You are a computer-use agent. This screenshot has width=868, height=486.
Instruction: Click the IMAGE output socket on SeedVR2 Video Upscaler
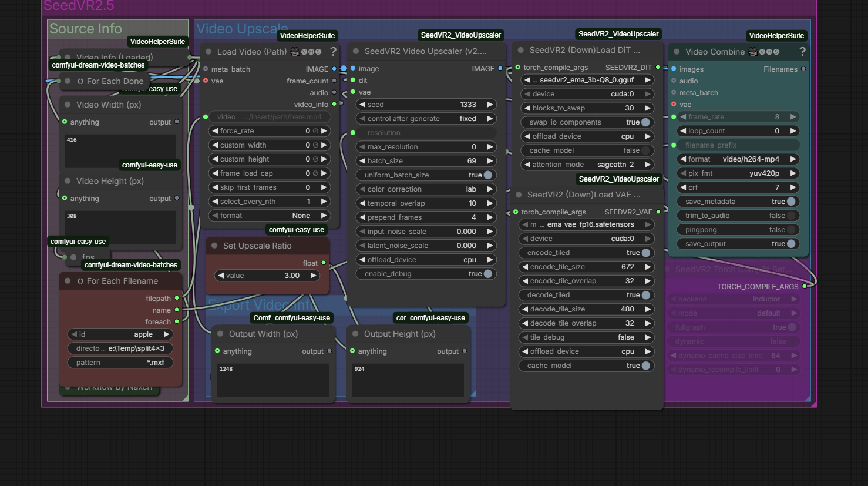coord(500,69)
